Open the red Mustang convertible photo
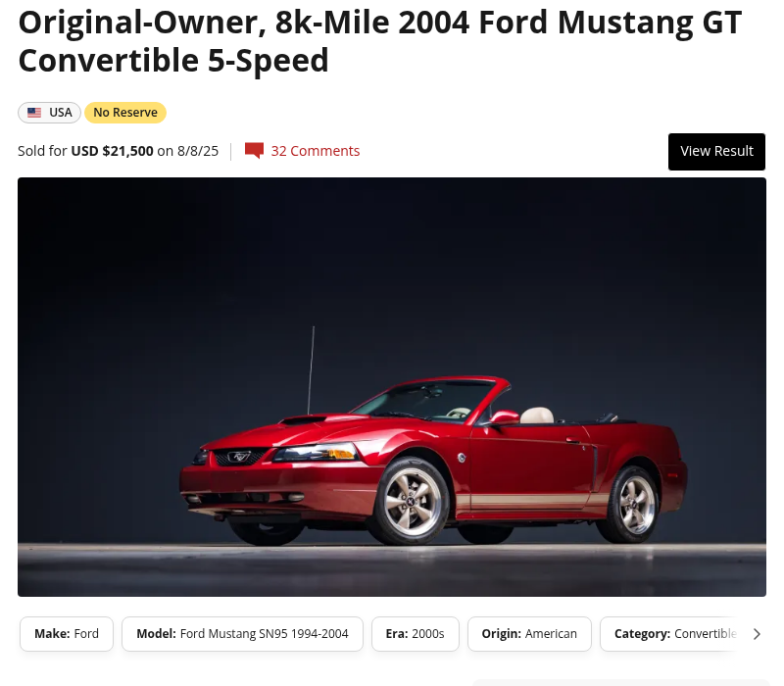This screenshot has width=784, height=686. pyautogui.click(x=392, y=387)
